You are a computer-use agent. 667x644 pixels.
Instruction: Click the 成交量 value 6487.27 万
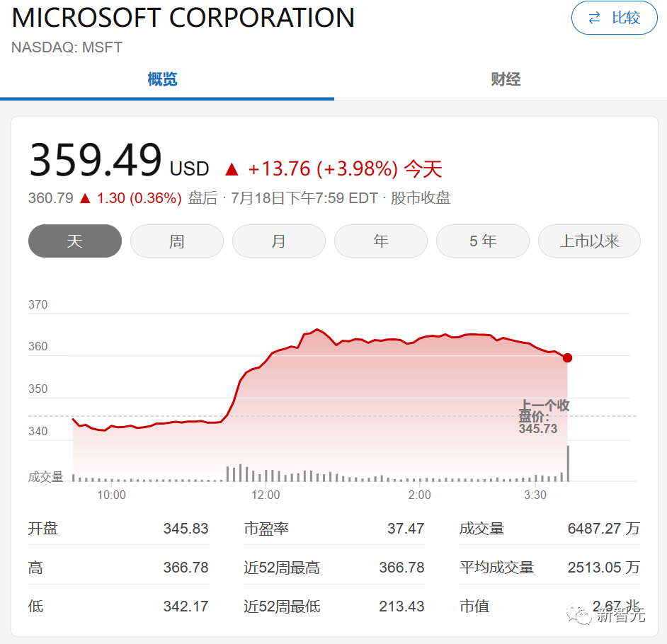point(603,529)
